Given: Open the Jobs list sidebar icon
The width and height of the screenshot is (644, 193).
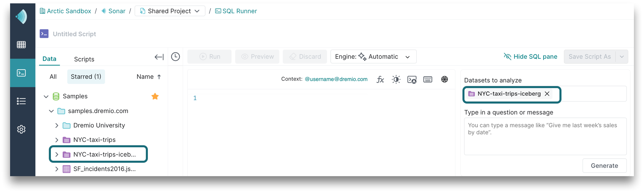Looking at the screenshot, I should click(21, 101).
